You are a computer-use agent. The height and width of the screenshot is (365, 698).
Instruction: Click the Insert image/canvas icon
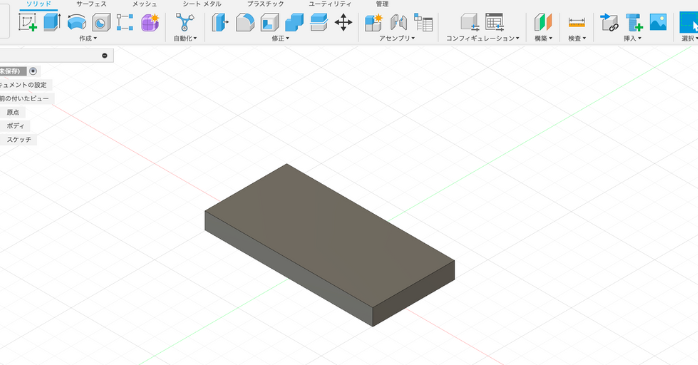pyautogui.click(x=658, y=22)
